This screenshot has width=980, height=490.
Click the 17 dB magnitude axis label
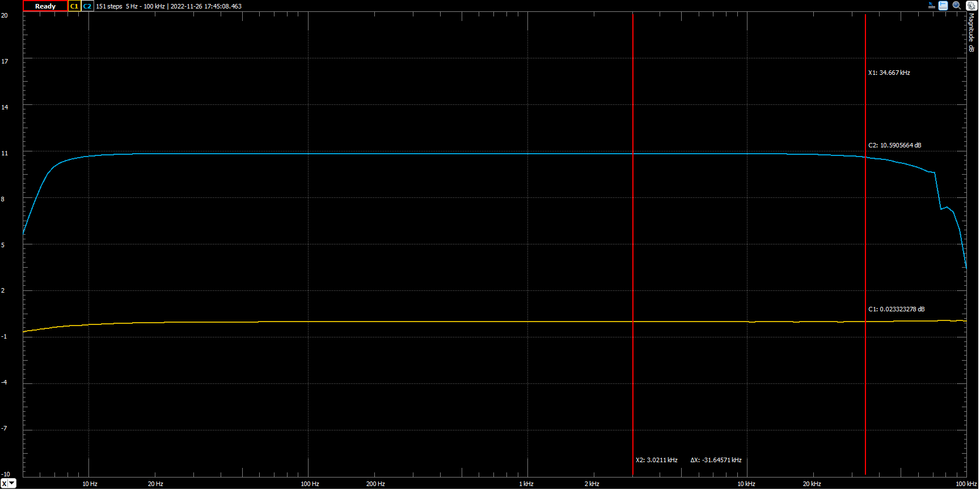point(5,61)
